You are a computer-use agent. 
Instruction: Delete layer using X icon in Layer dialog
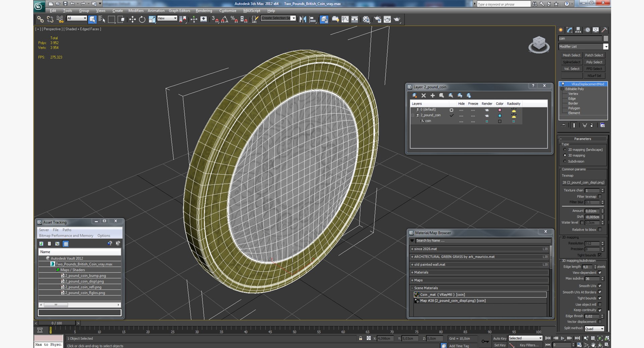point(424,96)
